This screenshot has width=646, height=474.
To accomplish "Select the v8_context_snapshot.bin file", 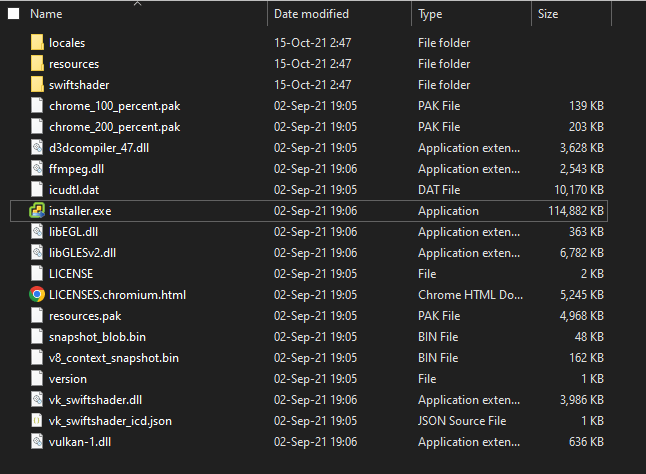I will pos(114,358).
